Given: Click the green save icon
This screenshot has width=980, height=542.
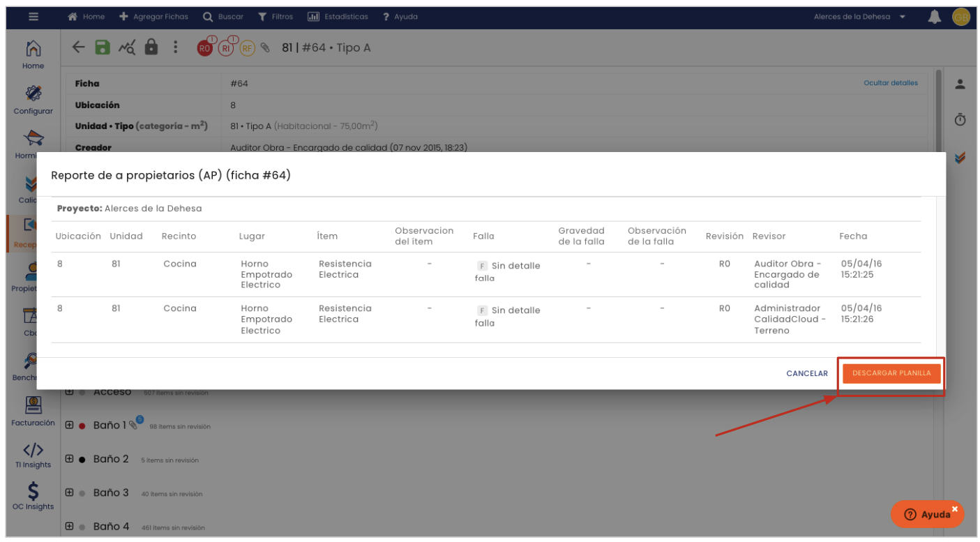Looking at the screenshot, I should pyautogui.click(x=103, y=47).
